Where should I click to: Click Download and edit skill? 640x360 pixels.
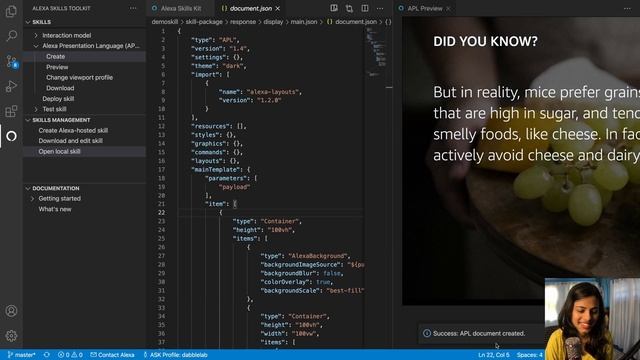point(71,141)
